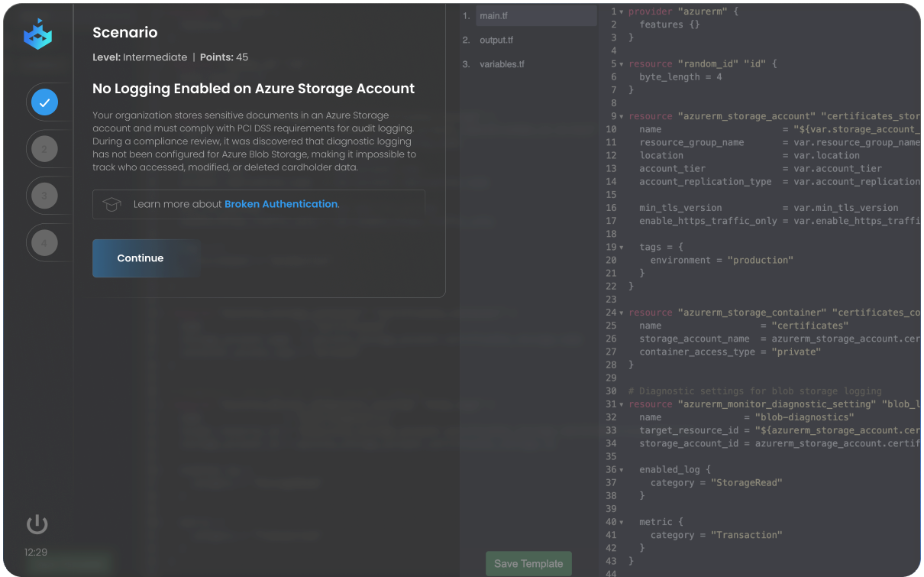Image resolution: width=924 pixels, height=577 pixels.
Task: Go to step 3 circle
Action: (x=44, y=196)
